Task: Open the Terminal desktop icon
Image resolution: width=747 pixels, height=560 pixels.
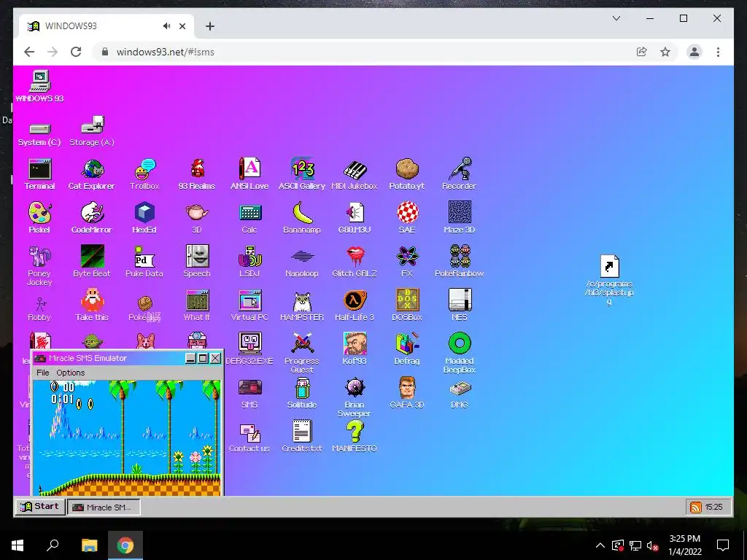Action: click(x=39, y=174)
